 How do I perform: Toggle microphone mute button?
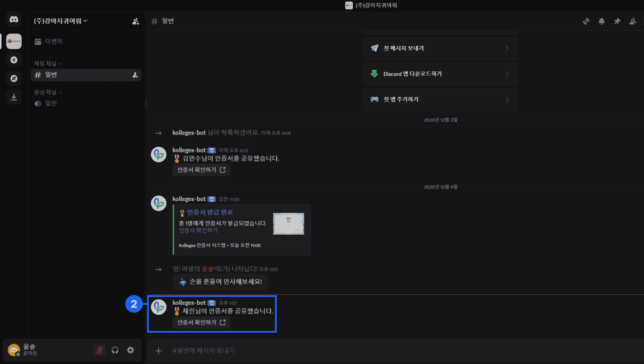(100, 350)
